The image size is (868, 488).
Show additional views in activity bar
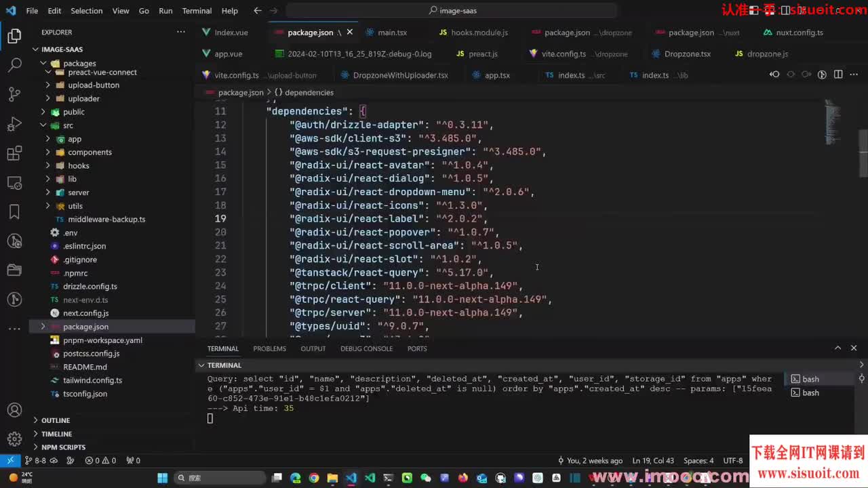pyautogui.click(x=14, y=329)
